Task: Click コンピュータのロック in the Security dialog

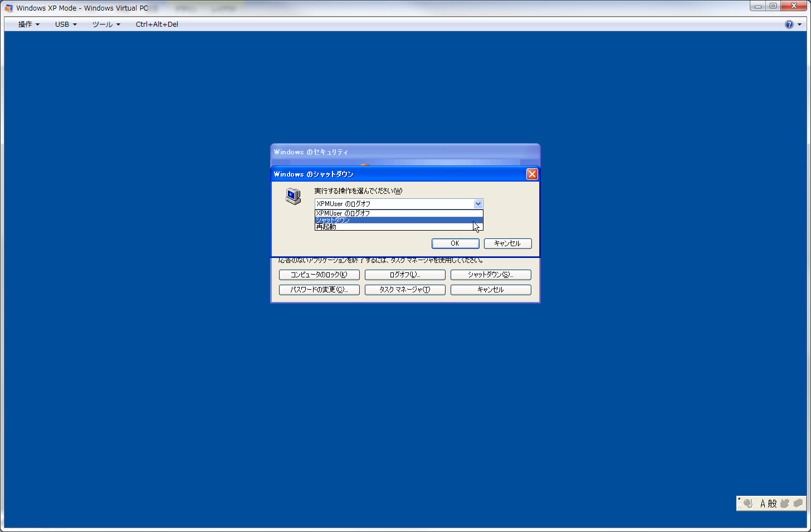Action: (319, 275)
